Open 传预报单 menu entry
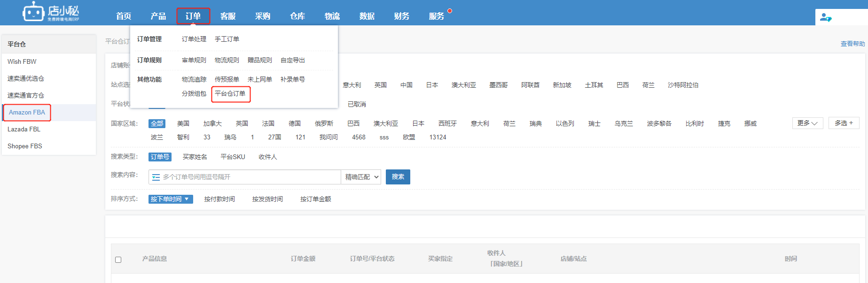Screen dimensions: 868x283 [x=227, y=79]
